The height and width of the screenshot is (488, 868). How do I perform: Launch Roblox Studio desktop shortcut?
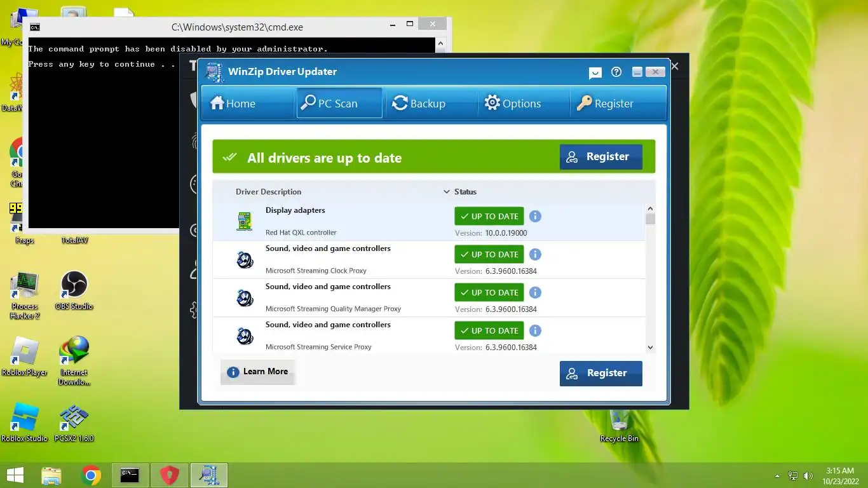(24, 423)
